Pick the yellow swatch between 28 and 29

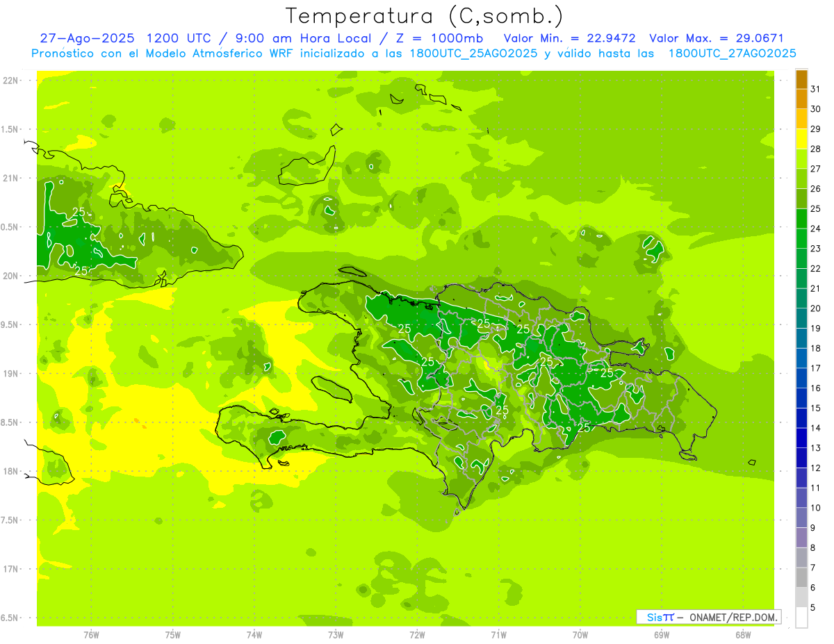click(801, 139)
